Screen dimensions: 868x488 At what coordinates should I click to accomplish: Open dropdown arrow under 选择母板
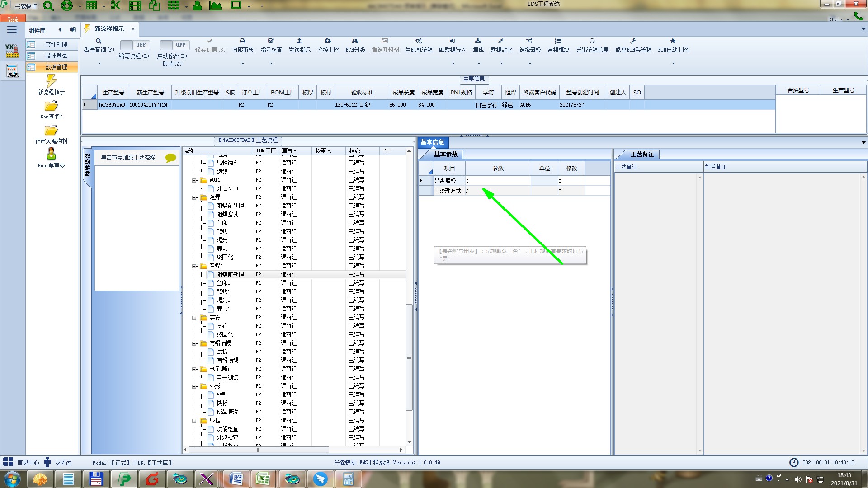[x=530, y=64]
